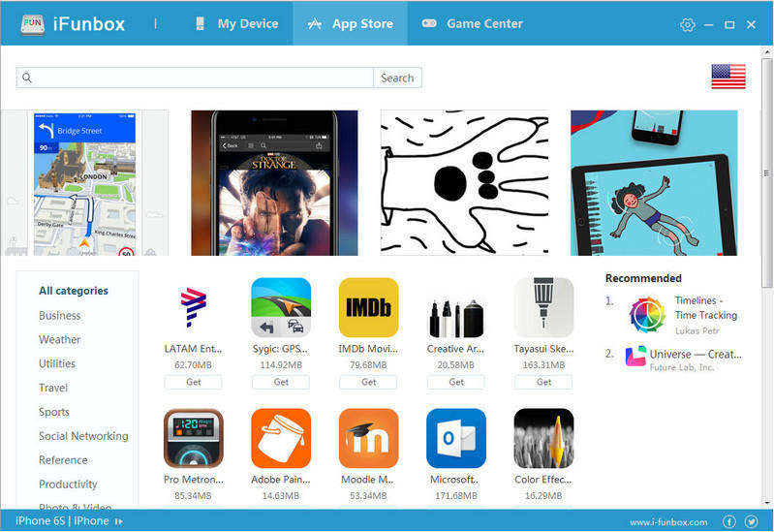Screen dimensions: 774x532
Task: Click the Pro Metron... app name
Action: [194, 480]
